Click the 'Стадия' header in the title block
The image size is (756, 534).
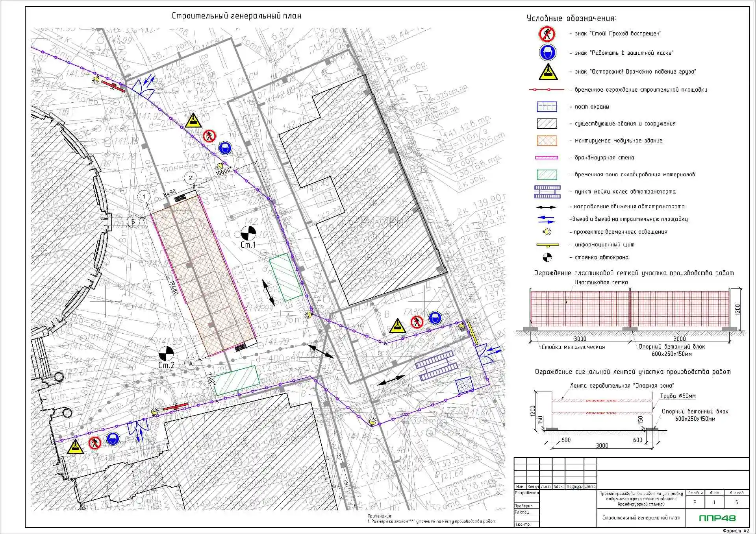[695, 493]
